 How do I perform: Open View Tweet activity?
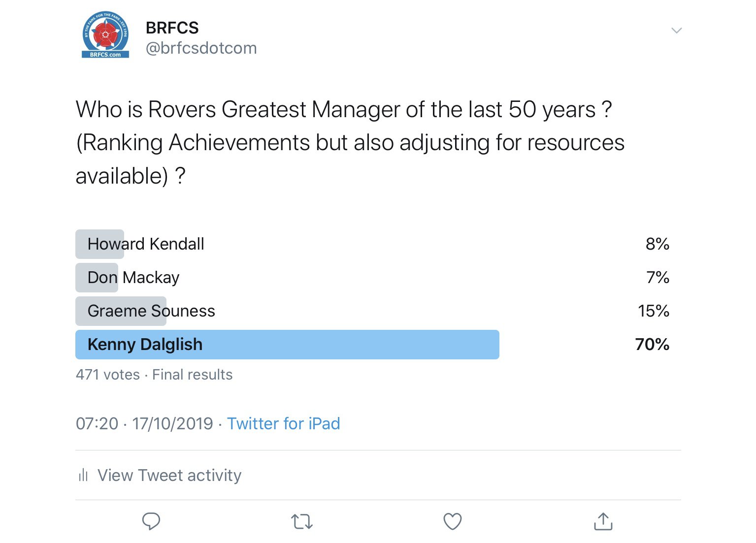(169, 475)
